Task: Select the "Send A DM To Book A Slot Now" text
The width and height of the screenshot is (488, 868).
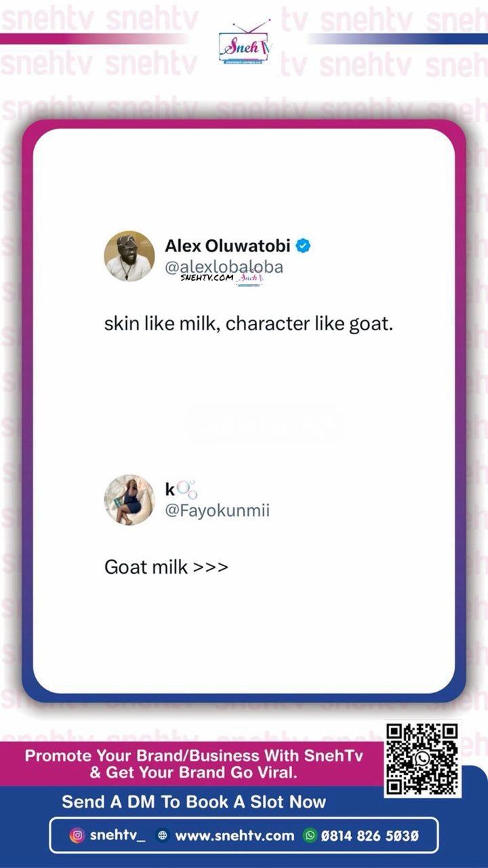Action: tap(194, 802)
